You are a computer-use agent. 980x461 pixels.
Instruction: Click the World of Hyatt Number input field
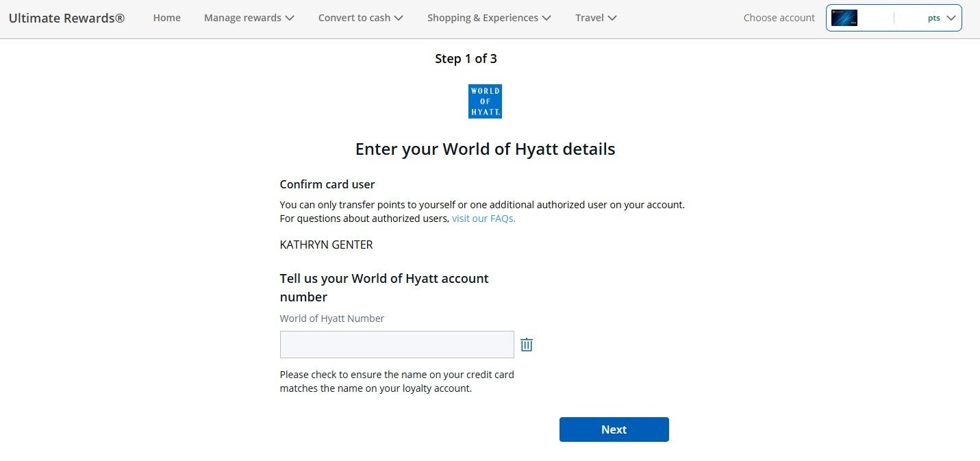tap(397, 344)
